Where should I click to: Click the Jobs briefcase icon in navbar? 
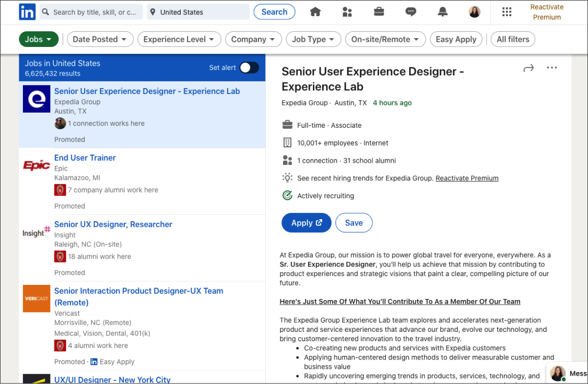(x=379, y=12)
